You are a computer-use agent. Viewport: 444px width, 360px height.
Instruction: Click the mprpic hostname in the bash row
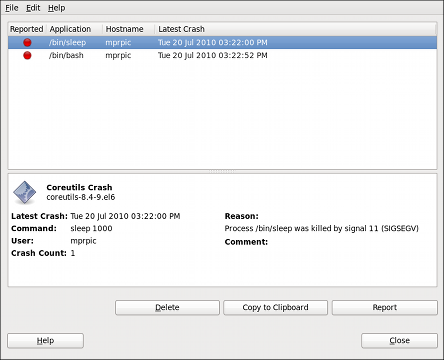point(118,55)
